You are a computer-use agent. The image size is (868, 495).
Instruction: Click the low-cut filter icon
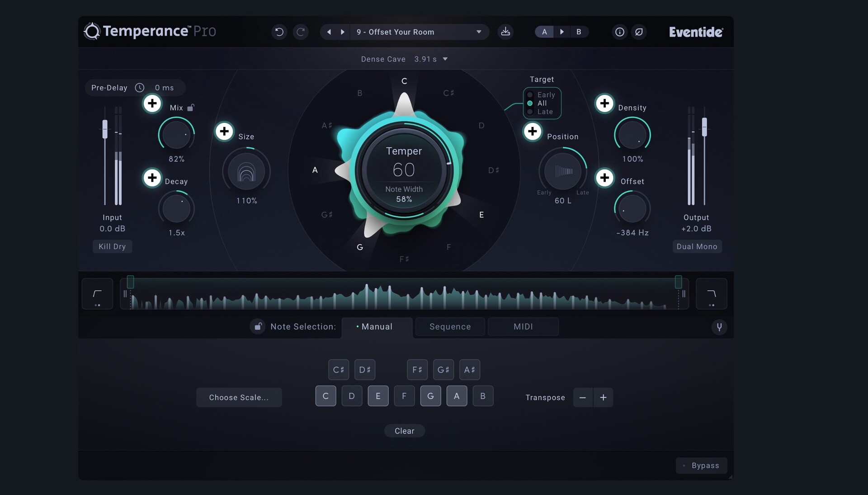tap(97, 294)
